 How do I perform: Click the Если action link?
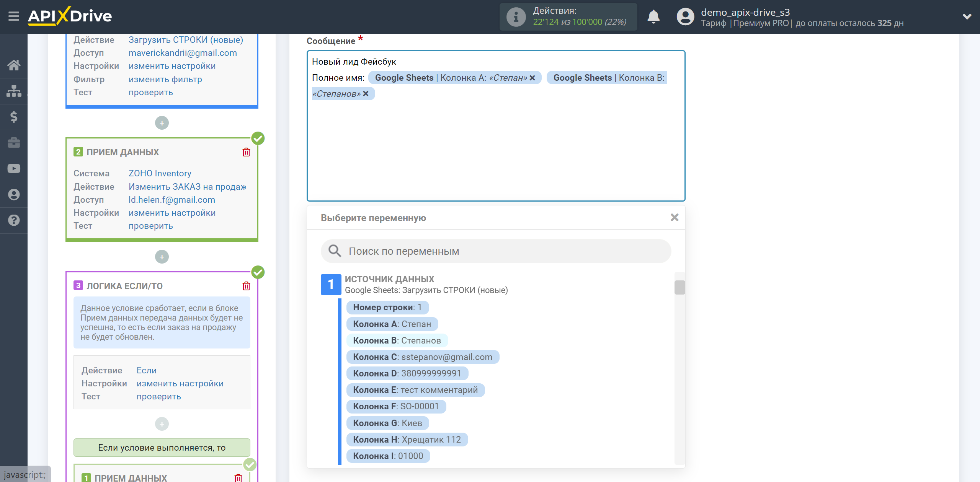point(147,370)
